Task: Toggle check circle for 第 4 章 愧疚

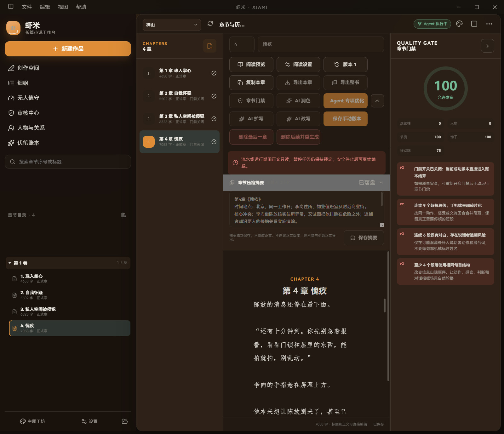Action: tap(214, 142)
